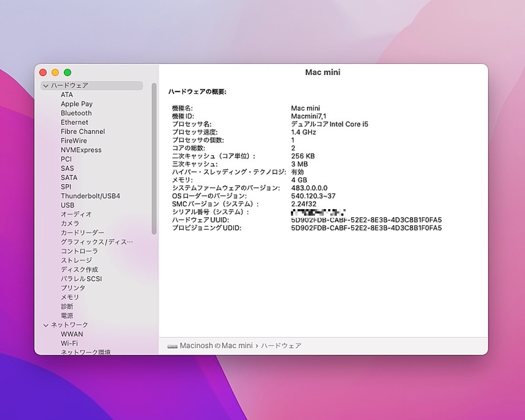Open カメラ hardware info
Screen dimensions: 525x420
pos(70,224)
